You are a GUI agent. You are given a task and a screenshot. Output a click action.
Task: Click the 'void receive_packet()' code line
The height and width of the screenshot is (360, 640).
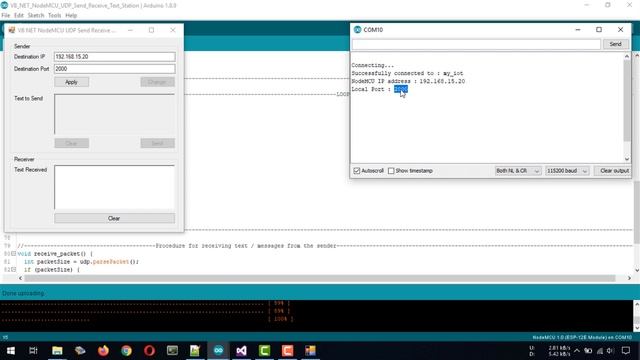55,253
